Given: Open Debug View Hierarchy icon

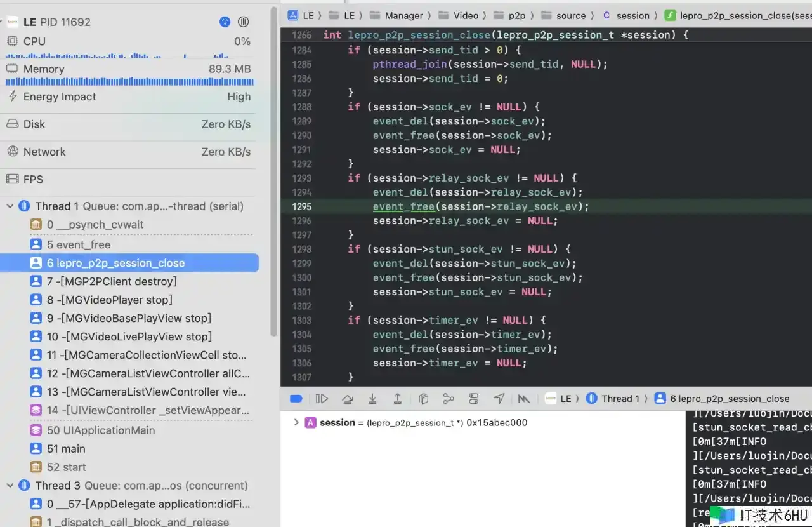Looking at the screenshot, I should [423, 399].
